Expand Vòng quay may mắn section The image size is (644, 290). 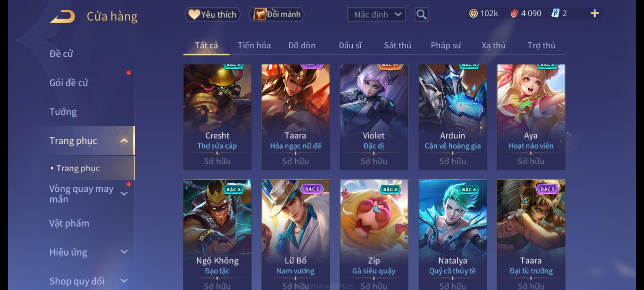(124, 194)
